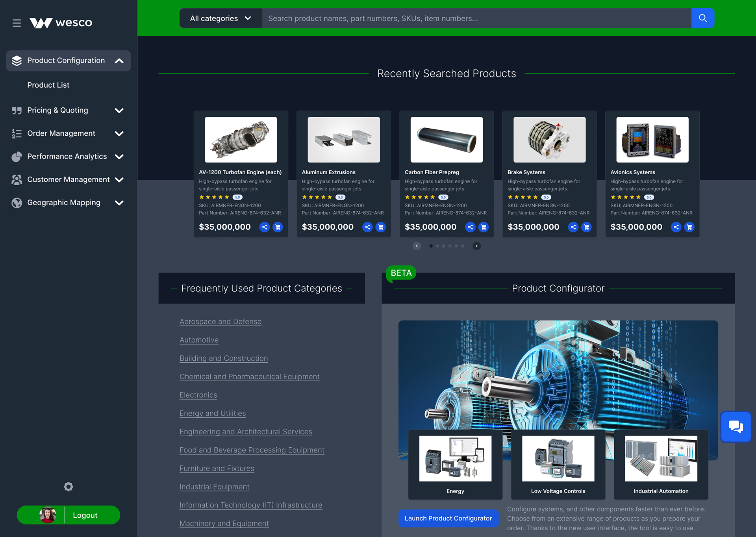Viewport: 756px width, 537px height.
Task: Open Engineering and Architectural Services link
Action: tap(246, 432)
